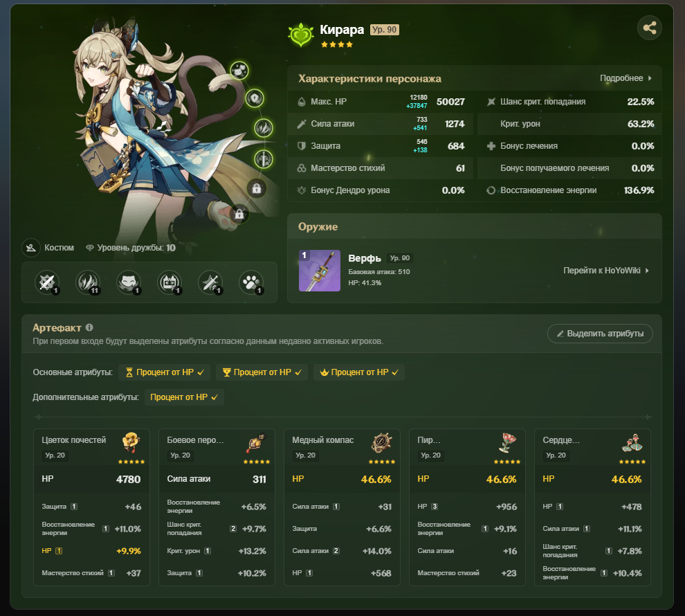Toggle the goblet Процент от HP attribute
The width and height of the screenshot is (685, 616).
click(x=262, y=372)
